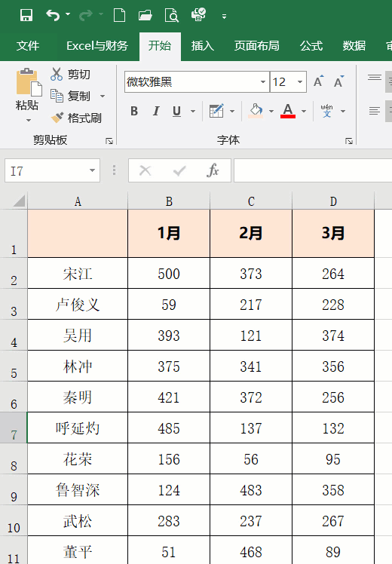Click the 复制 copy button
The height and width of the screenshot is (564, 392).
(71, 96)
